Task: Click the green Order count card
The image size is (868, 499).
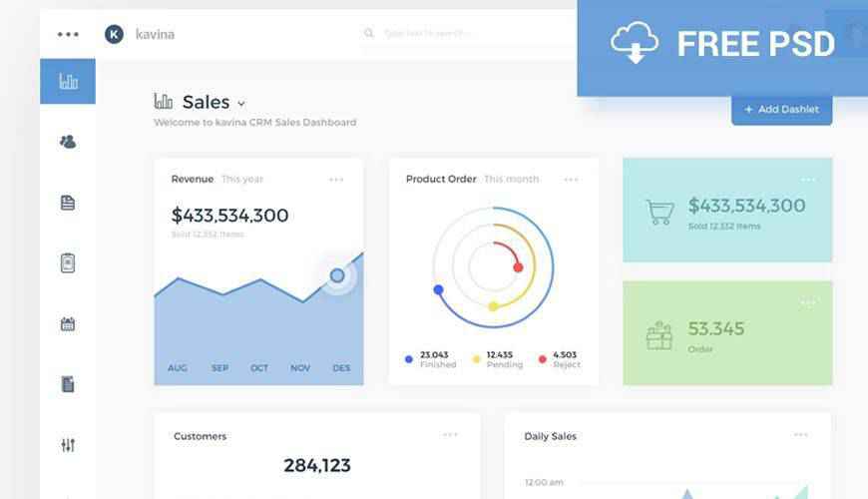Action: click(x=727, y=333)
